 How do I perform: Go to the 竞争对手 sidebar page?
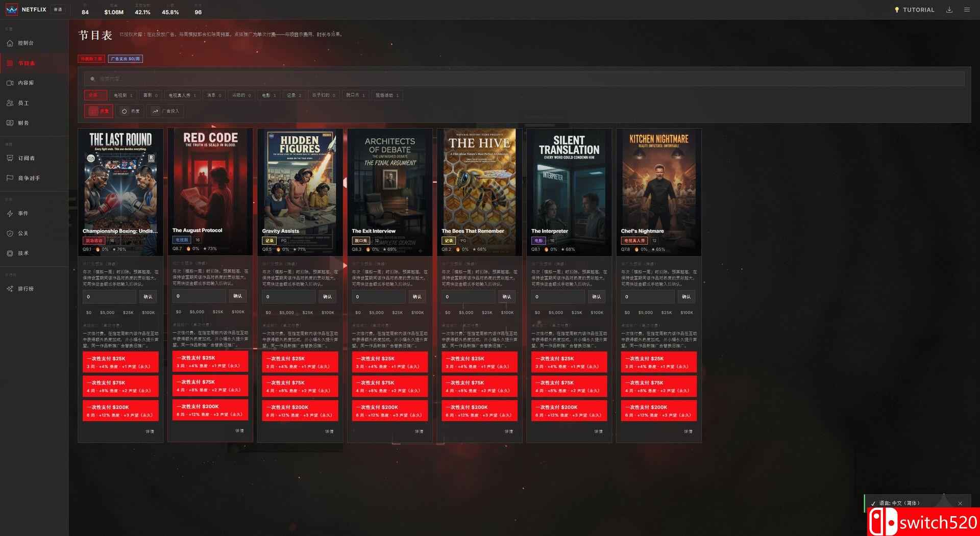(34, 178)
